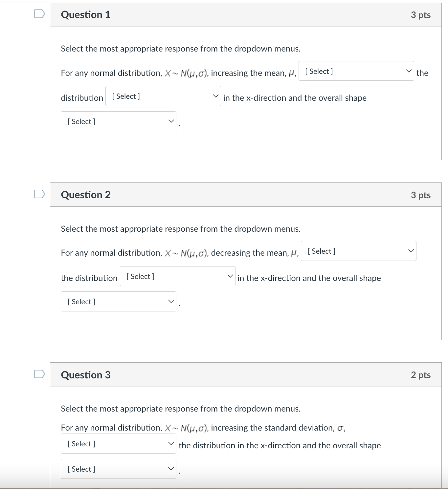Click the chevron on Question 2 first dropdown
This screenshot has height=489, width=448.
tap(411, 250)
